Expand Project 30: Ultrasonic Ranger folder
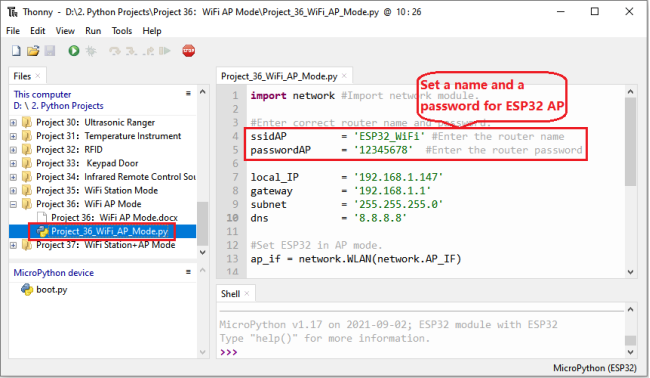 (x=13, y=123)
